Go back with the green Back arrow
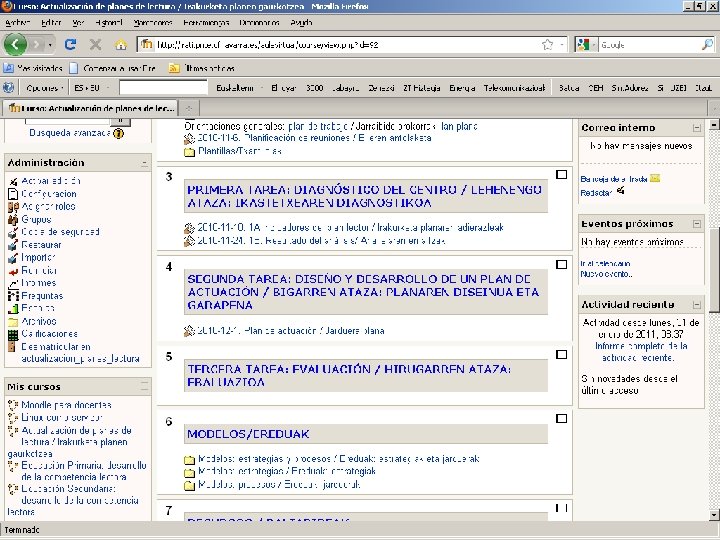720x540 pixels. (x=15, y=45)
